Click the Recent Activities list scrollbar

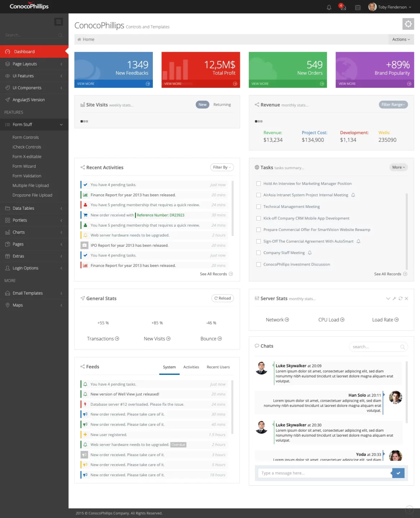click(233, 209)
